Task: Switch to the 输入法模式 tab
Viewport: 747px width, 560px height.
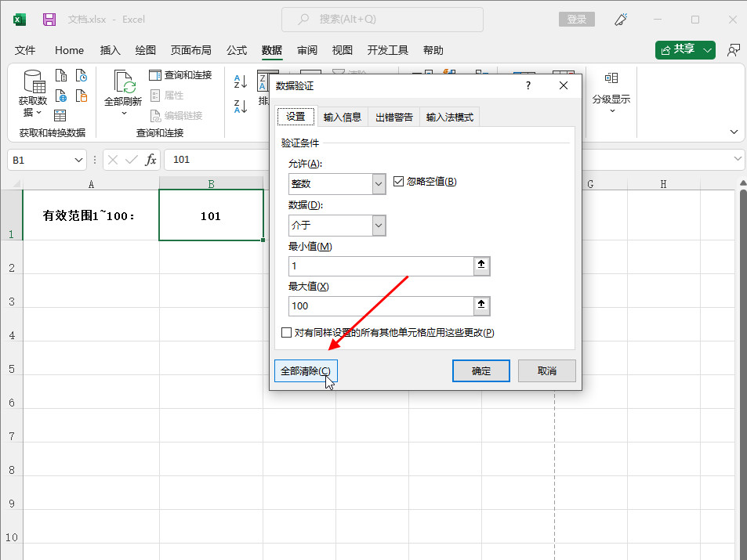Action: pyautogui.click(x=449, y=117)
